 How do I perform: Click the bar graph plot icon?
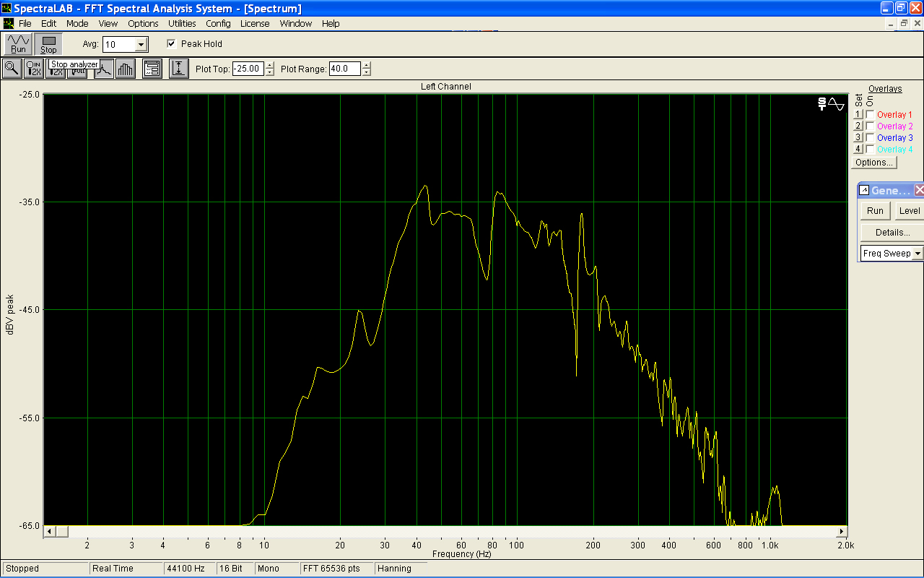126,69
